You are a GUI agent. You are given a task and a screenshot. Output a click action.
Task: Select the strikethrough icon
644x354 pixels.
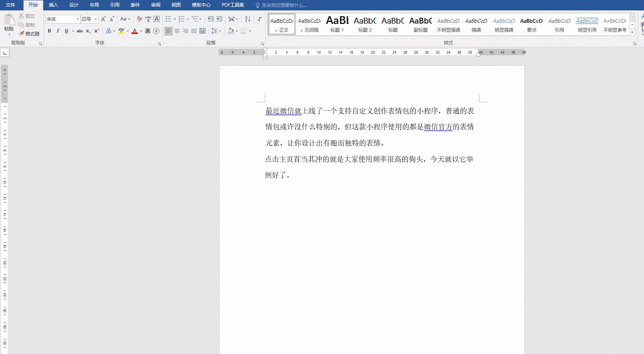[x=80, y=31]
